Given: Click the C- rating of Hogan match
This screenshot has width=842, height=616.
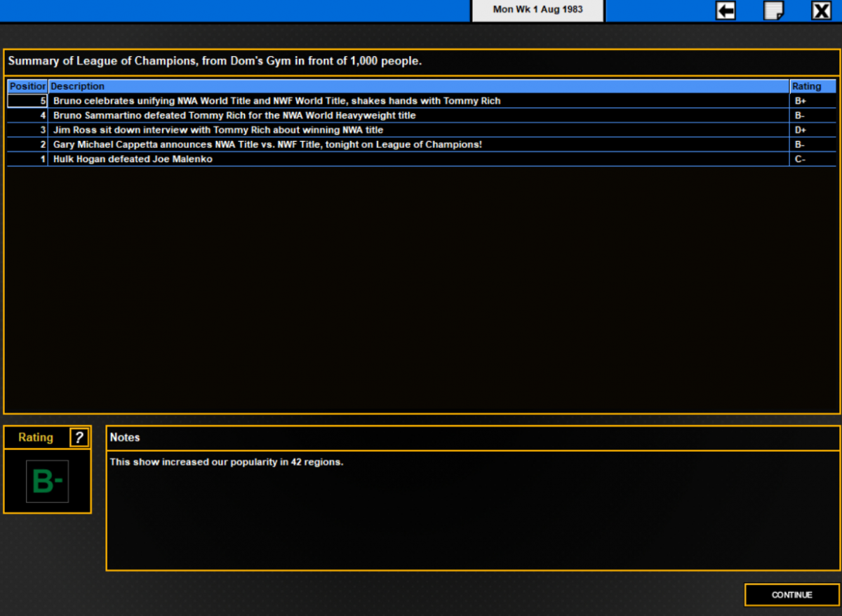Looking at the screenshot, I should point(800,159).
